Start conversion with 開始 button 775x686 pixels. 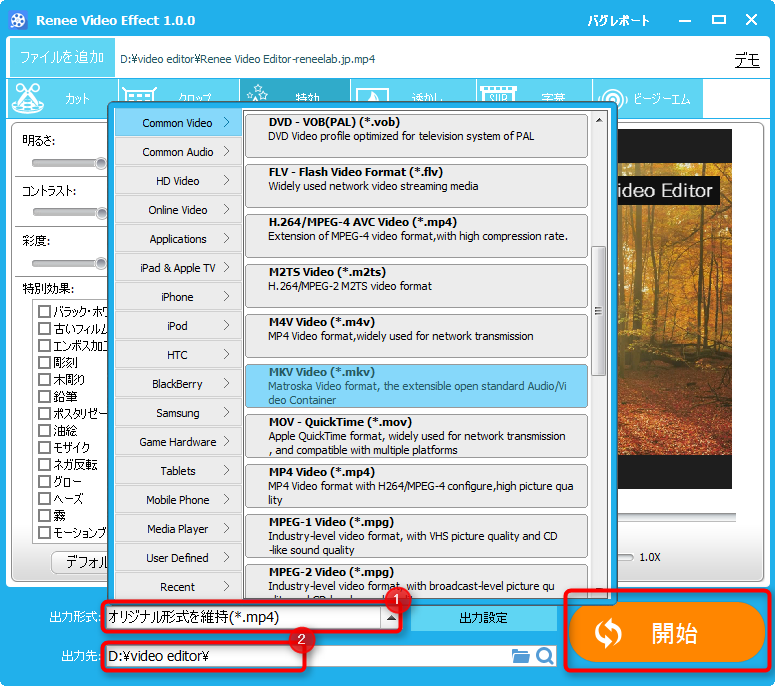(667, 632)
